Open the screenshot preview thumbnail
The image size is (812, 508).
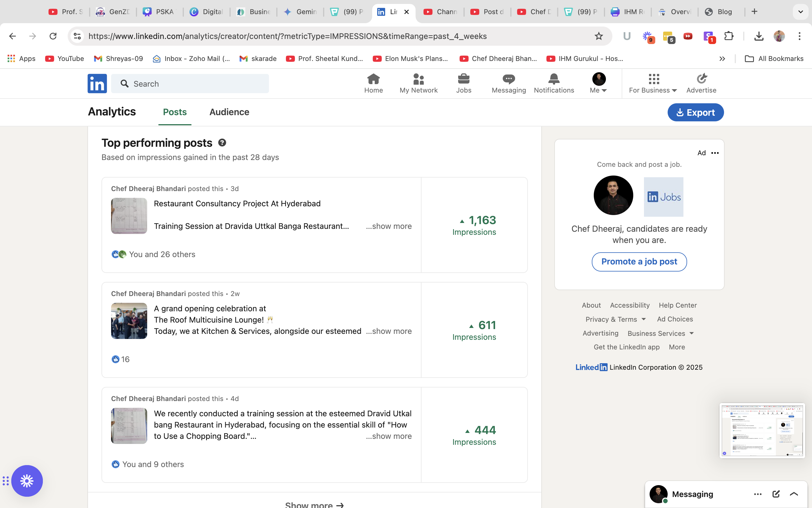[x=762, y=430]
